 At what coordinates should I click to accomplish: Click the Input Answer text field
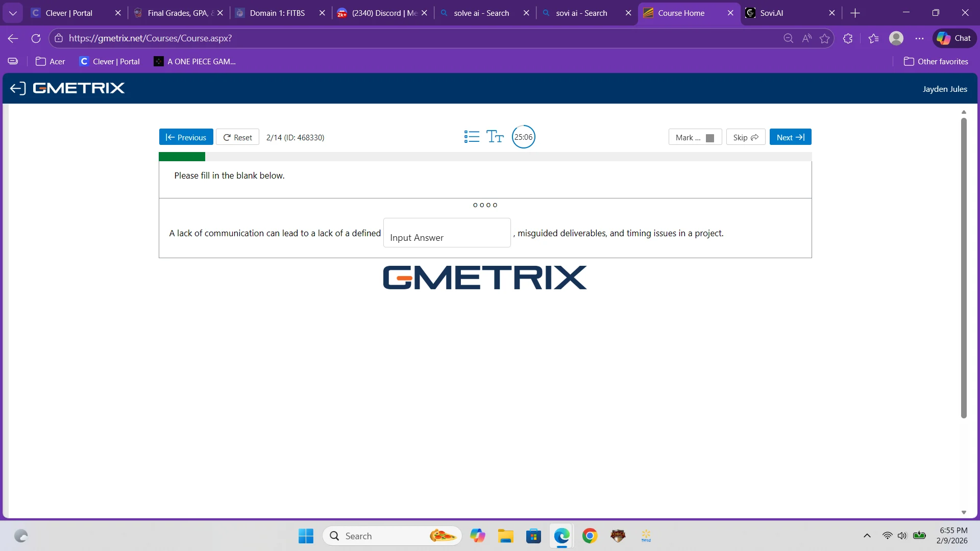point(447,233)
